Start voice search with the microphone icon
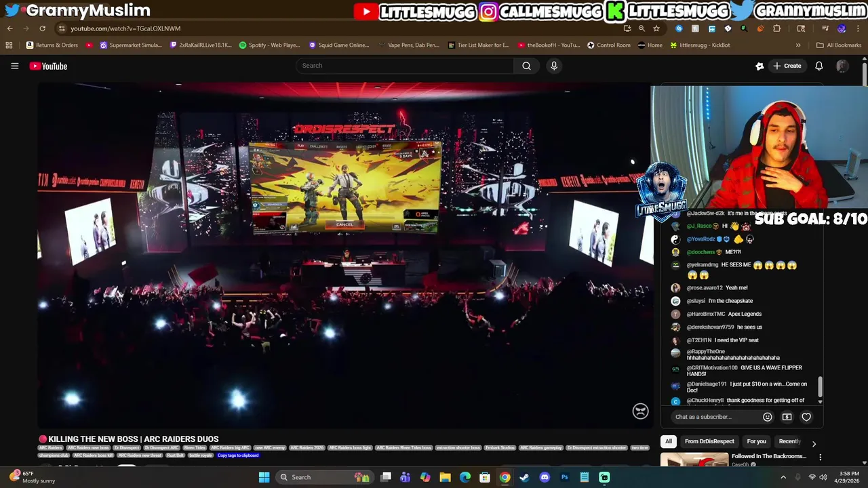 coord(554,66)
